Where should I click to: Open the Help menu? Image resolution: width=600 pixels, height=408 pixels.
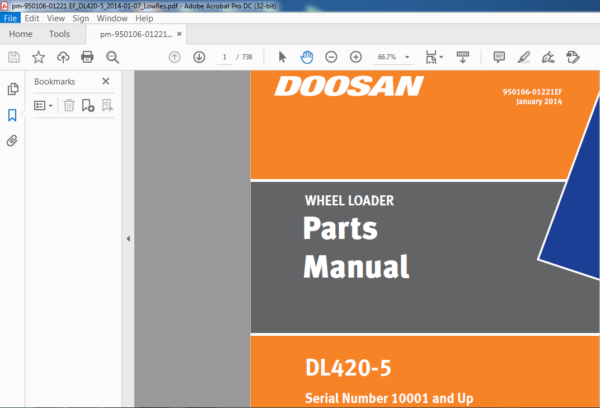click(x=144, y=18)
